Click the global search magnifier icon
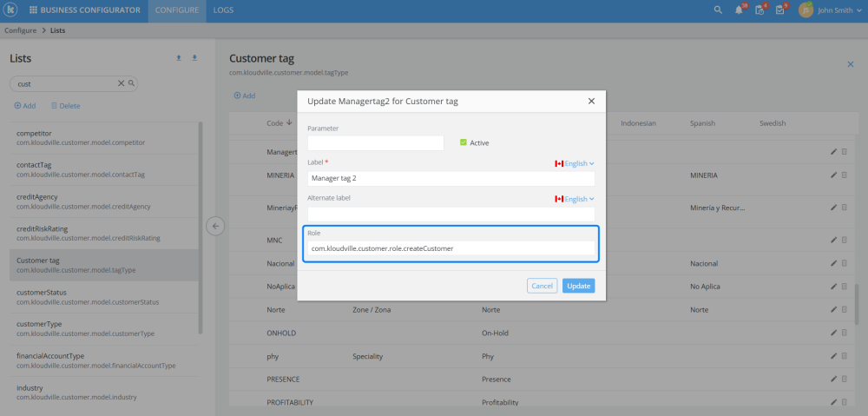Image resolution: width=868 pixels, height=416 pixels. [717, 10]
